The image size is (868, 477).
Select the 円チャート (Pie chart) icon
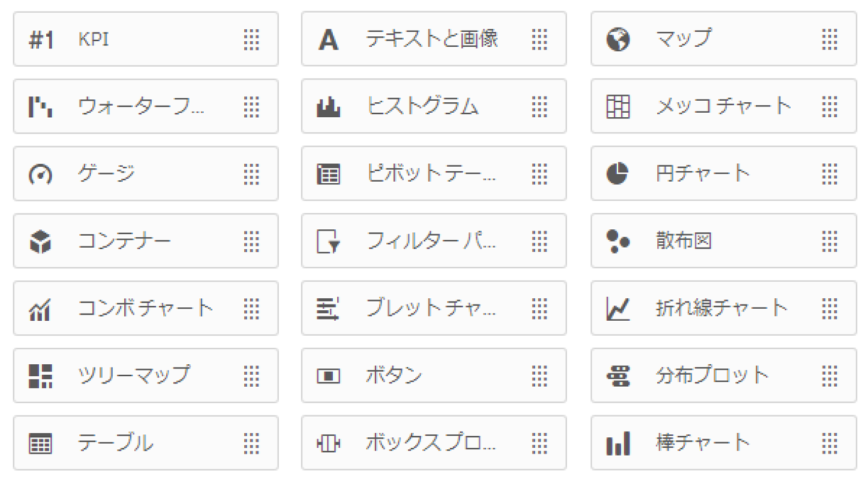[x=619, y=174]
